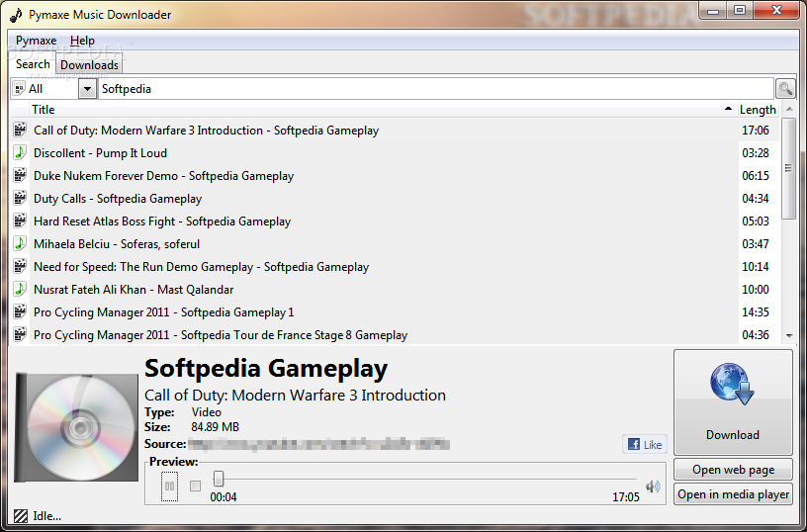This screenshot has height=532, width=807.
Task: Select Duke Nukem Forever Demo row
Action: [x=395, y=175]
